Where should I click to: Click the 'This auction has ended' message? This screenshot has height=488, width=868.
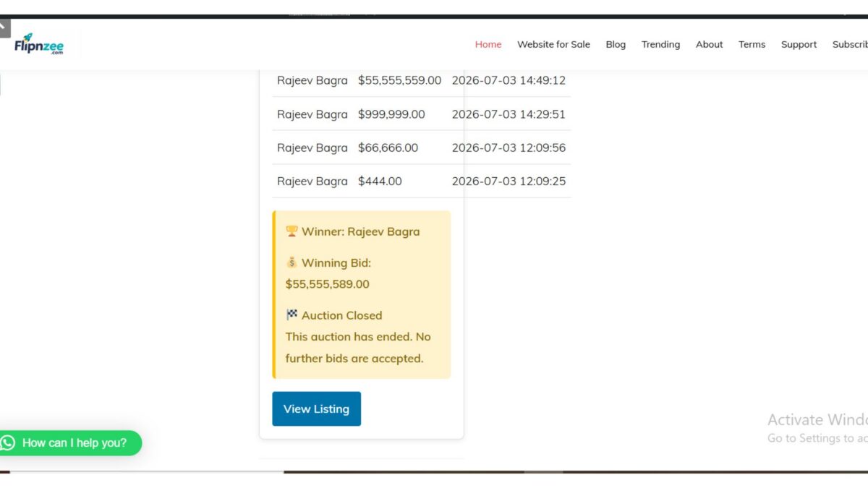click(358, 347)
